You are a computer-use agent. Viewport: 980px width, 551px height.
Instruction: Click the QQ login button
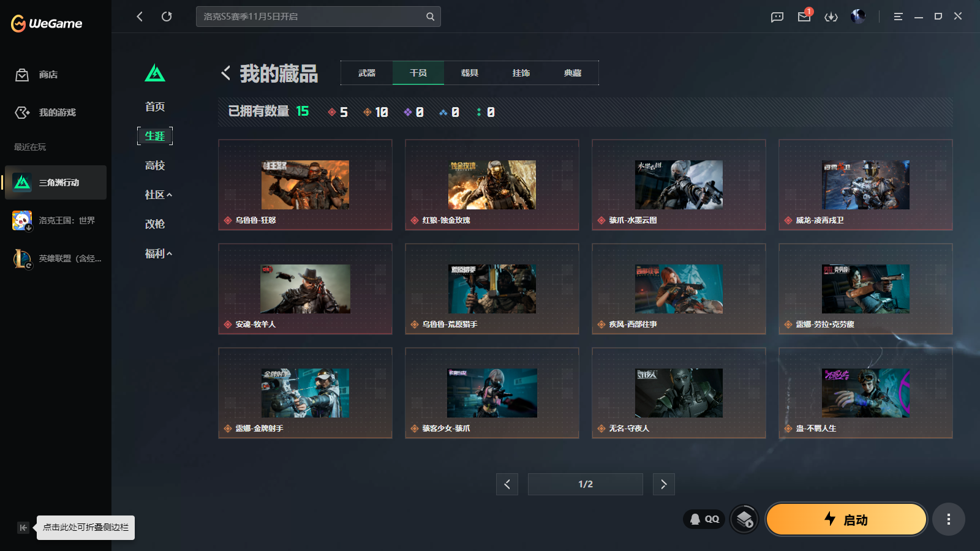click(704, 519)
